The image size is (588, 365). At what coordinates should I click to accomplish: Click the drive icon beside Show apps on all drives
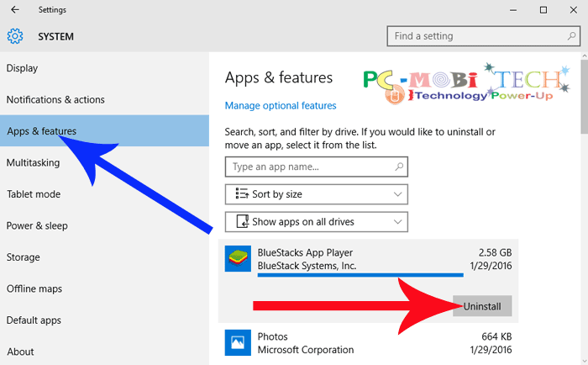tap(243, 221)
